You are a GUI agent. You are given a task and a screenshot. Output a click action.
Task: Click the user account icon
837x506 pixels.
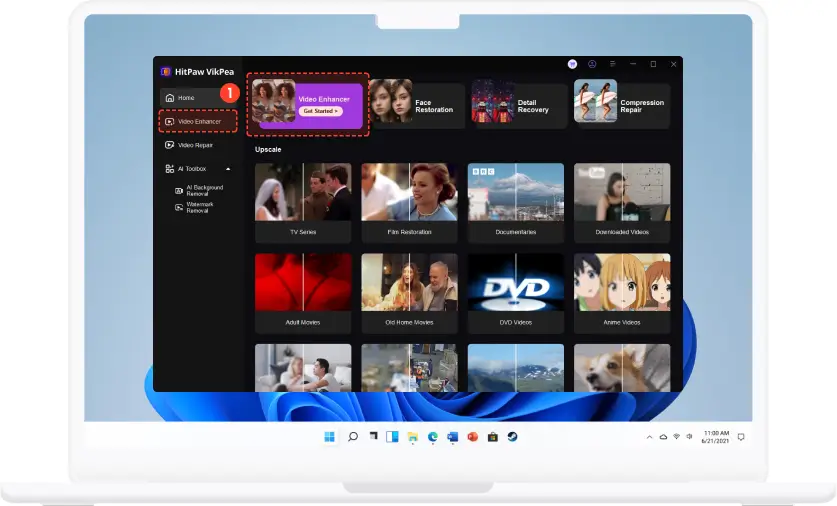pos(592,64)
